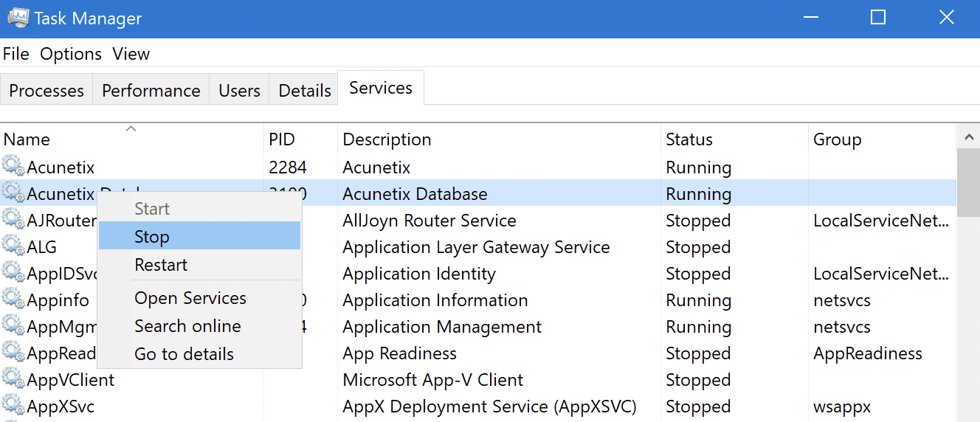Toggle sort order on Name column header
The width and height of the screenshot is (980, 422).
(x=27, y=139)
